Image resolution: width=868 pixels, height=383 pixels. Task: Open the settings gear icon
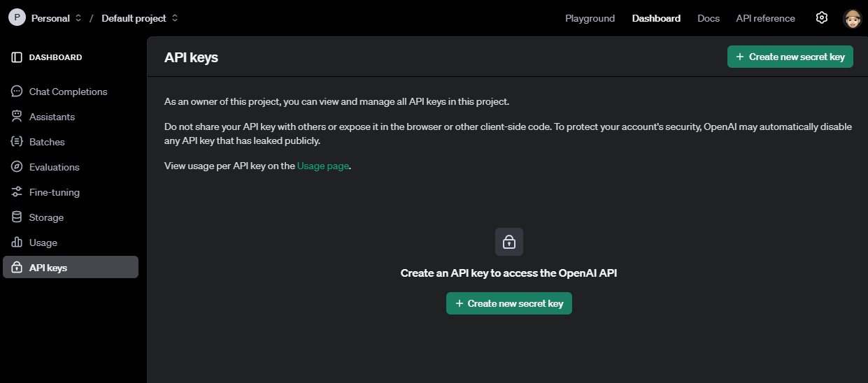[822, 18]
